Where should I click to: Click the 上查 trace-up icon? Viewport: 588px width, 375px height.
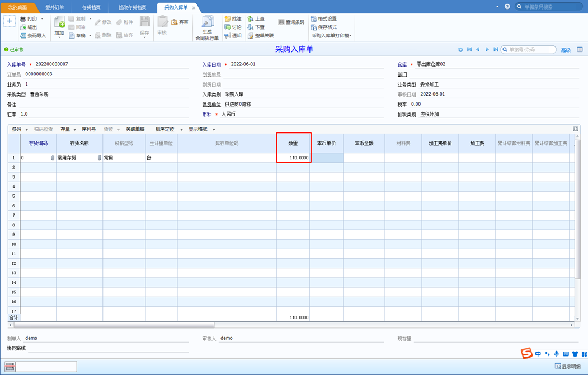click(251, 19)
